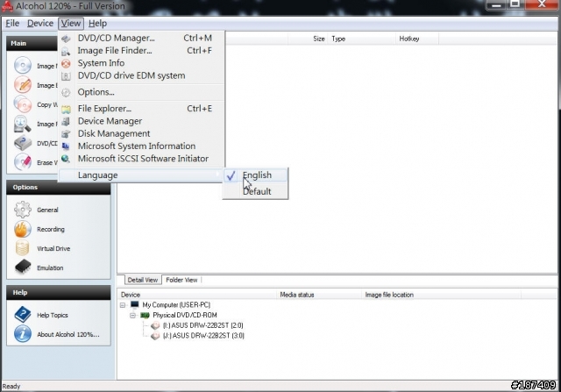Choose File Explorer... menu entry
561x392 pixels.
pos(141,109)
